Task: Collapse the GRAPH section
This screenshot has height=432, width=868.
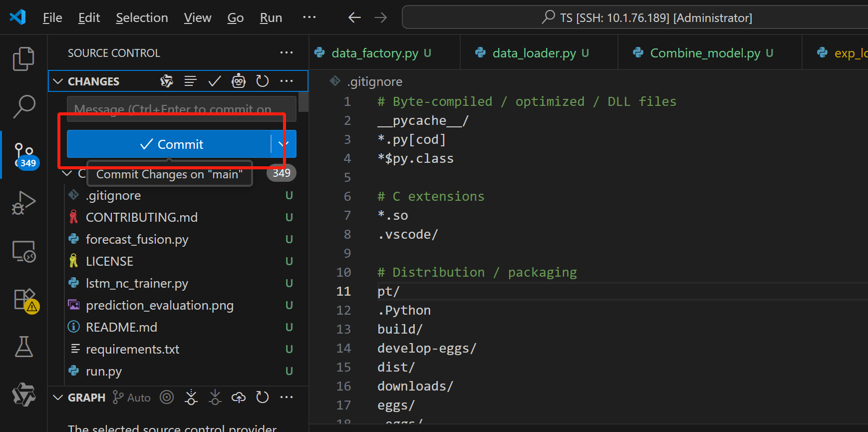Action: coord(58,398)
